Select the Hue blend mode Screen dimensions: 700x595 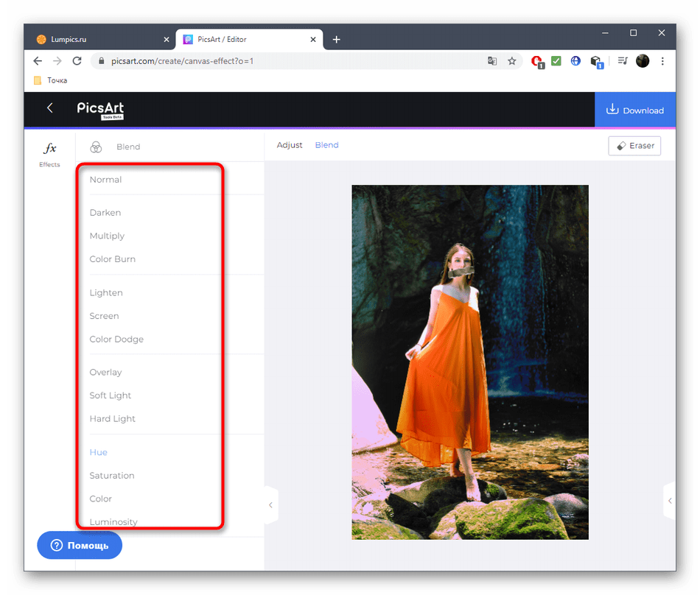[98, 452]
